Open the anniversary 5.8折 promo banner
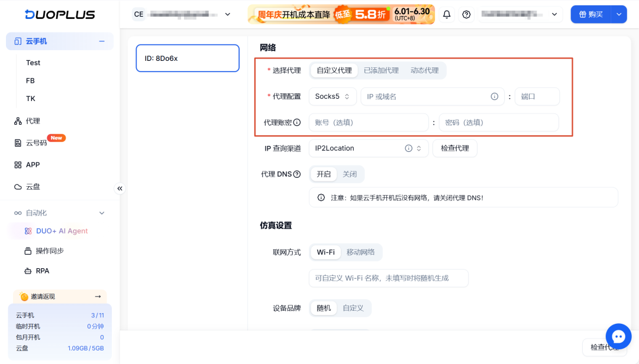 341,14
